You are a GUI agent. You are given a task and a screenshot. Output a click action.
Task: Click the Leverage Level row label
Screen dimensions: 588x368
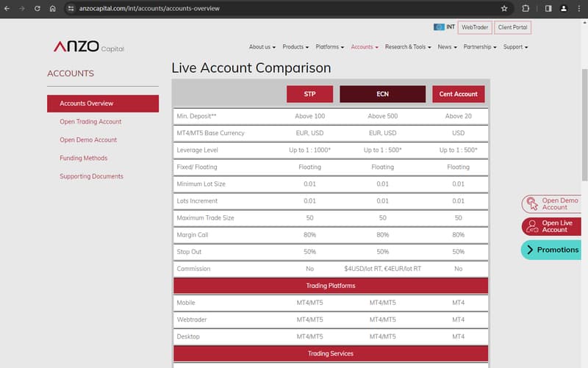tap(197, 150)
